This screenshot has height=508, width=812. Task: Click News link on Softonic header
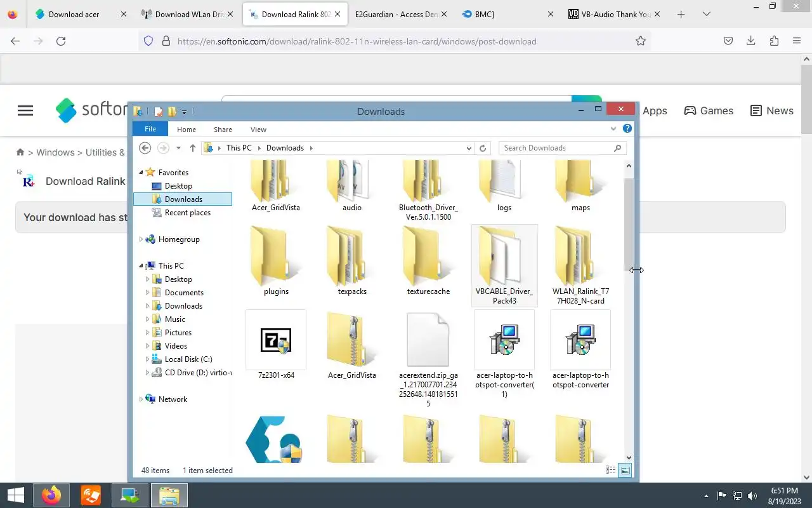pos(772,110)
